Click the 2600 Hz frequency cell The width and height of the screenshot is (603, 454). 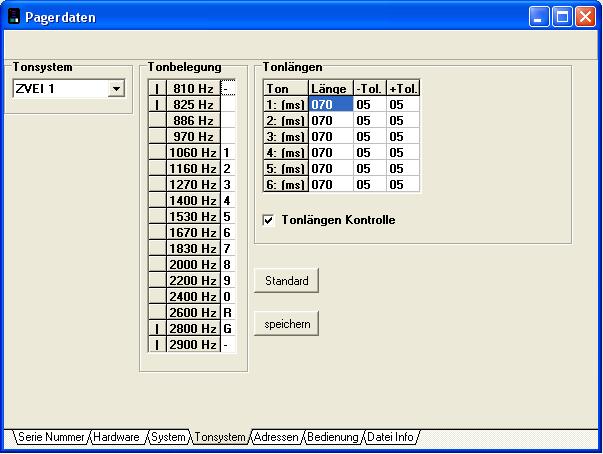click(x=193, y=313)
